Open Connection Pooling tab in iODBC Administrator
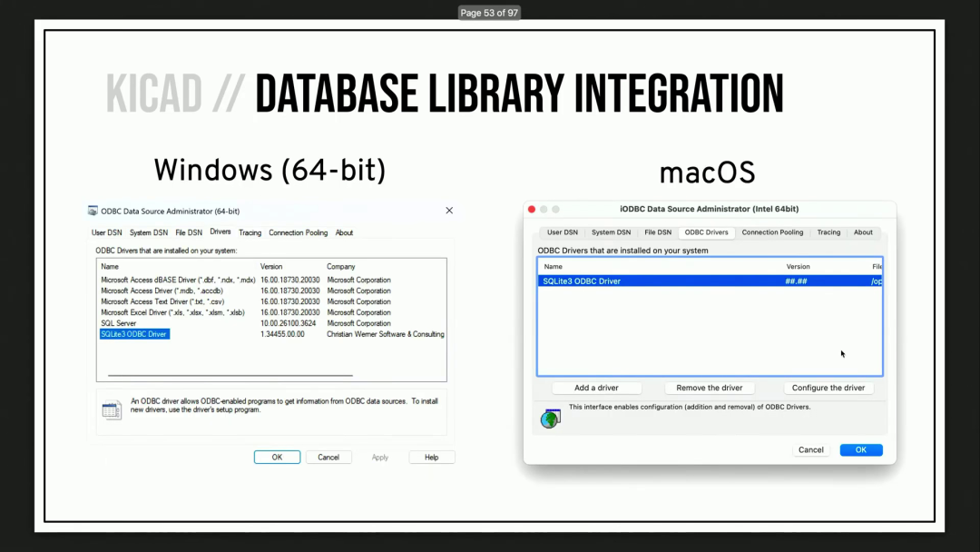Screen dimensions: 980x552 click(772, 232)
